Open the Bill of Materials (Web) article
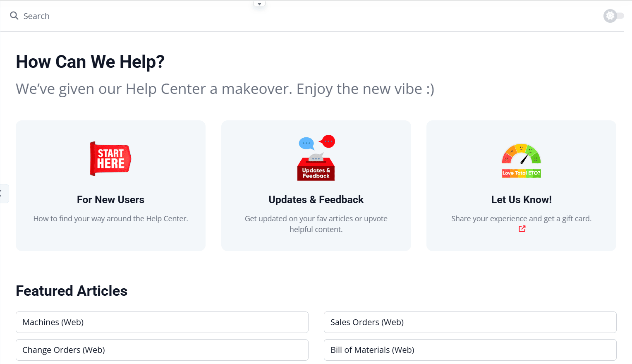 coord(470,350)
